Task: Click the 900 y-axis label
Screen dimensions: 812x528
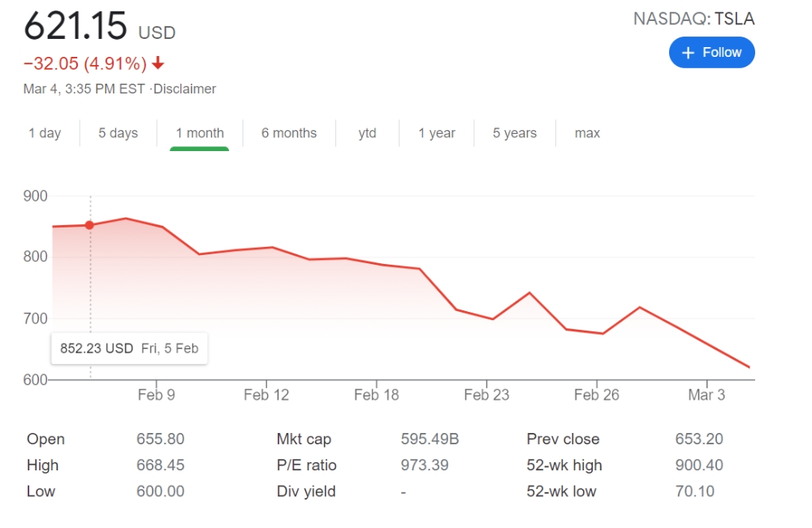Action: (35, 196)
